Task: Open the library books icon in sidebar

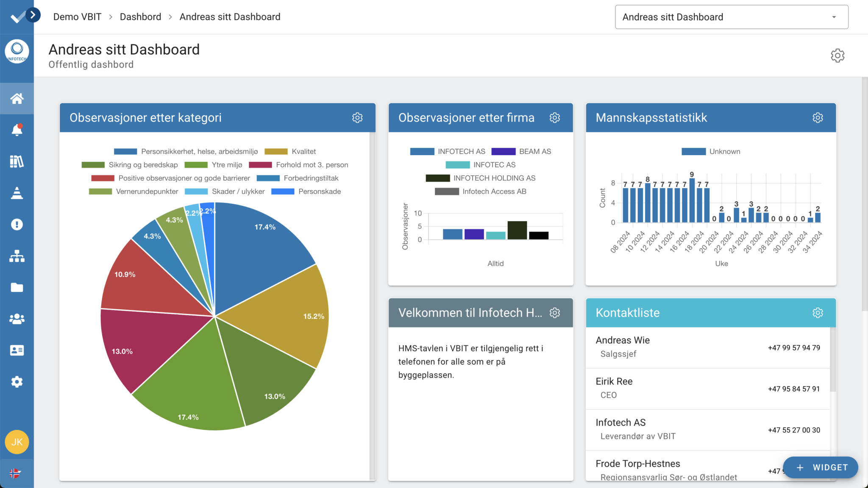Action: pos(17,161)
